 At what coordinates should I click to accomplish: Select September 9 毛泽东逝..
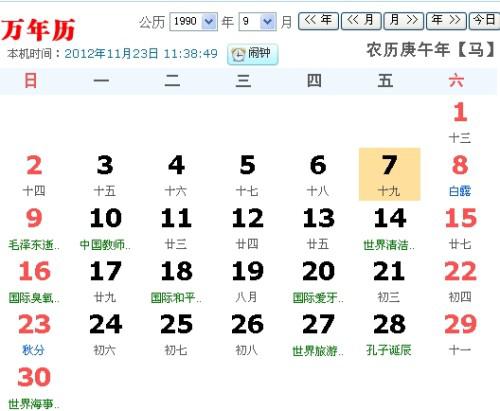click(x=34, y=228)
